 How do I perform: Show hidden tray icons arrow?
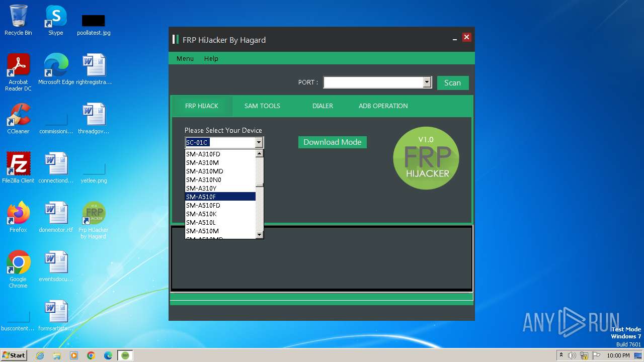click(x=561, y=355)
